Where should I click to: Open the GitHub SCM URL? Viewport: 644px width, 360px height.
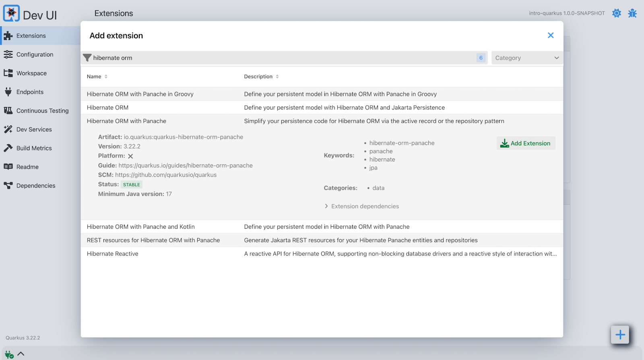pyautogui.click(x=166, y=175)
